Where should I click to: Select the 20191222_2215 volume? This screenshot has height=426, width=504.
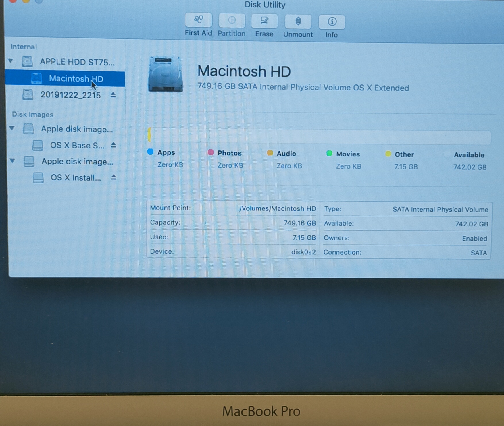(70, 95)
